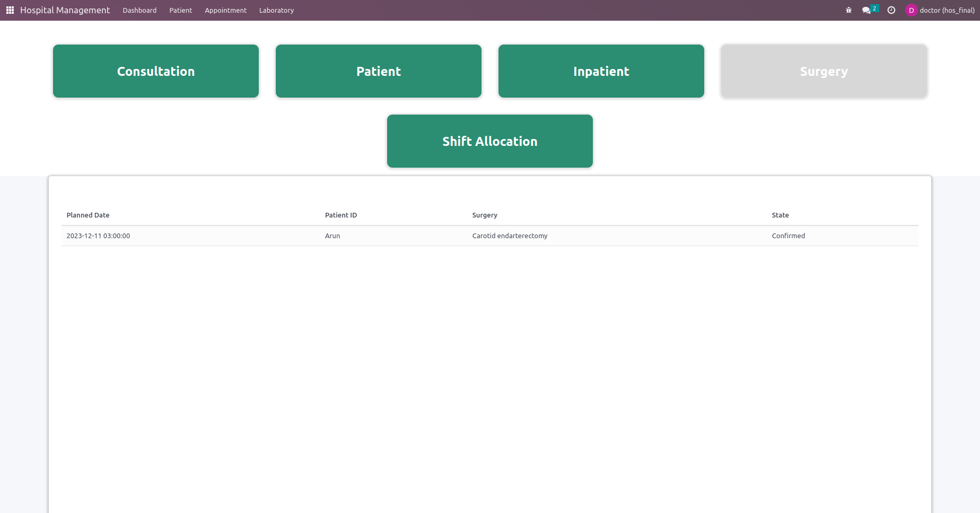The height and width of the screenshot is (513, 980).
Task: Select the Carotid endarterectomy cell
Action: (x=510, y=236)
